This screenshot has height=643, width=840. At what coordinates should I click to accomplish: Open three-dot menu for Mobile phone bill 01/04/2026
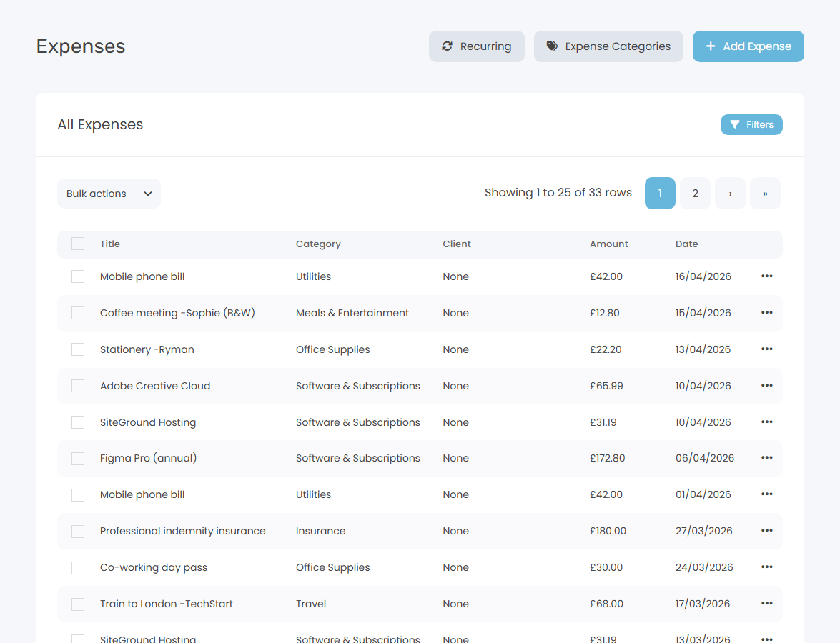[766, 494]
